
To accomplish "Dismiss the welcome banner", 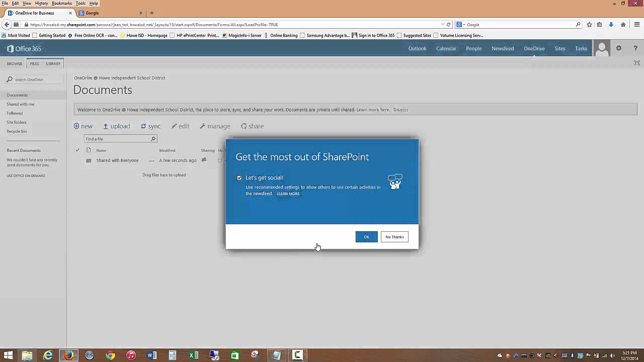I will pyautogui.click(x=400, y=110).
